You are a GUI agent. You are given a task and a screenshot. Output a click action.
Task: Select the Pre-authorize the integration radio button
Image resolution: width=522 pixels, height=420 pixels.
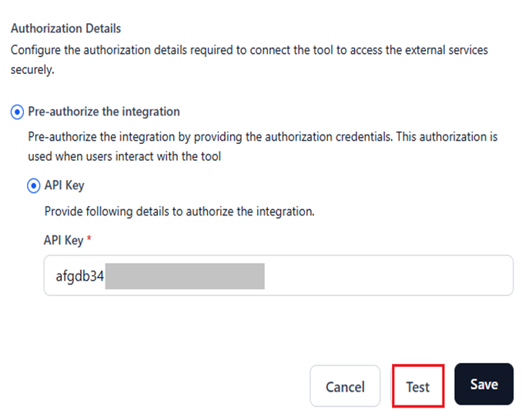17,112
